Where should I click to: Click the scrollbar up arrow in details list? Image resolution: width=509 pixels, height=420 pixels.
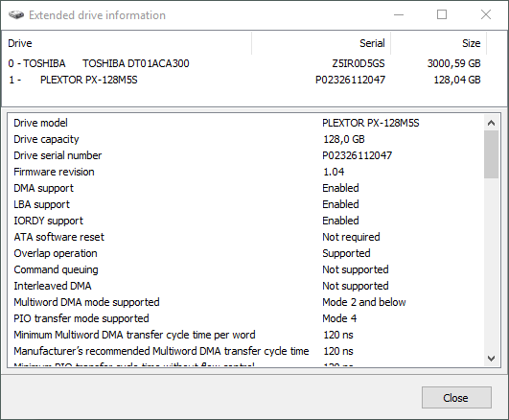(x=491, y=123)
